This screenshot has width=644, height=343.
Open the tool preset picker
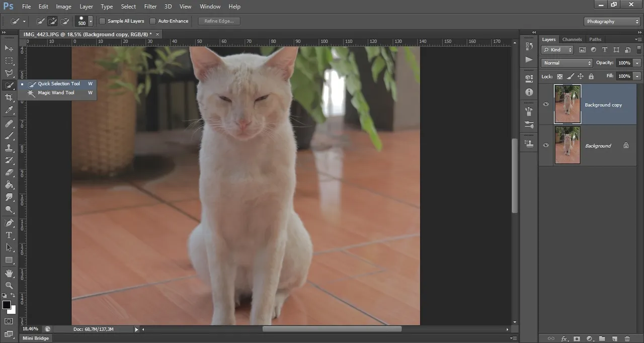pos(24,21)
